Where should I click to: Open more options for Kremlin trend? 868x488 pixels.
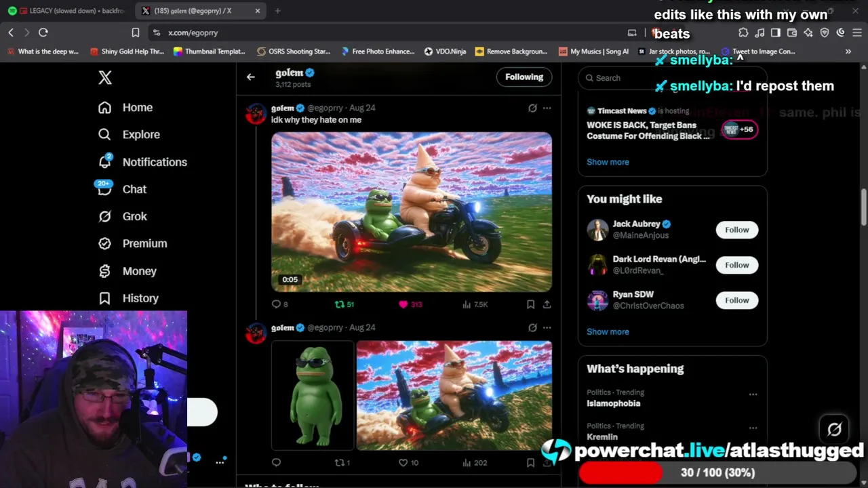click(753, 428)
